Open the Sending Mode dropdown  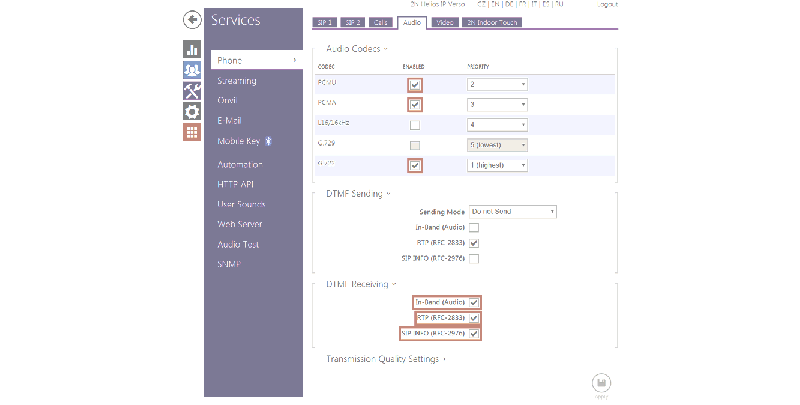click(x=511, y=212)
